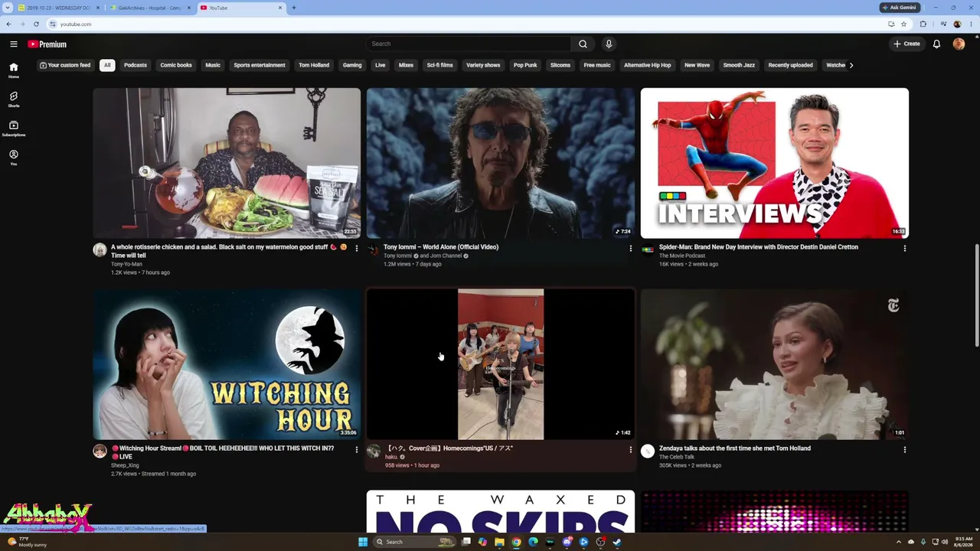Play the rotisserie chicken video thumbnail
The image size is (980, 551).
click(x=227, y=163)
